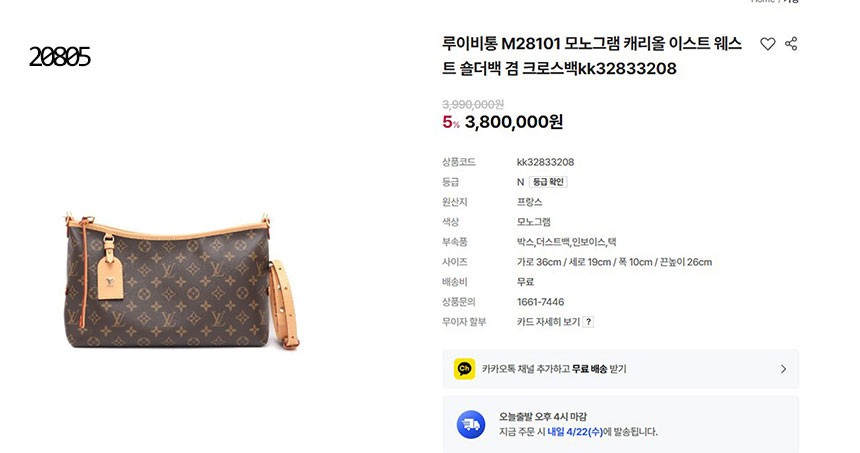This screenshot has height=453, width=860.
Task: Open the KakaoTalk free shipping banner text
Action: point(554,369)
